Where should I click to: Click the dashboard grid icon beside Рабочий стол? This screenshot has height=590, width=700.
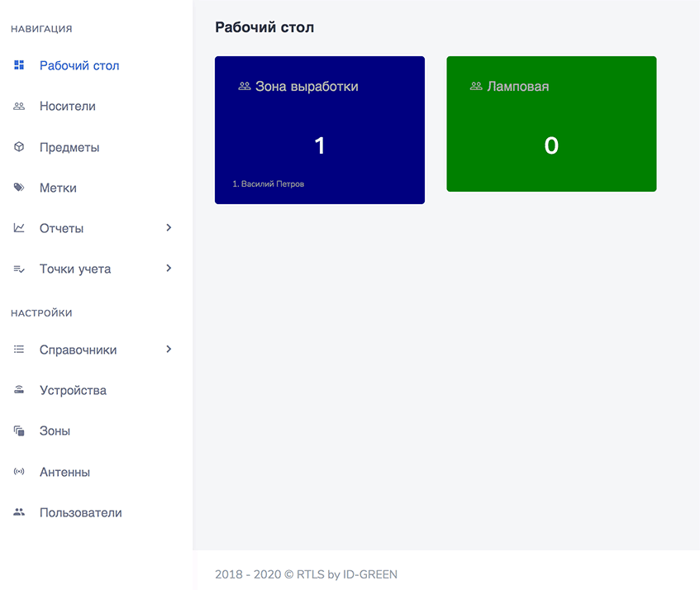click(x=19, y=65)
